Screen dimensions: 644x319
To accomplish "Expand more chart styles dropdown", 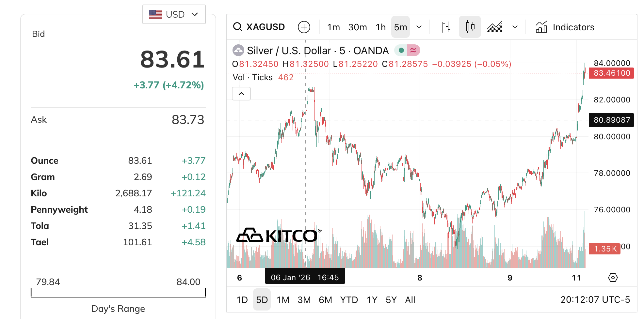I will [515, 27].
